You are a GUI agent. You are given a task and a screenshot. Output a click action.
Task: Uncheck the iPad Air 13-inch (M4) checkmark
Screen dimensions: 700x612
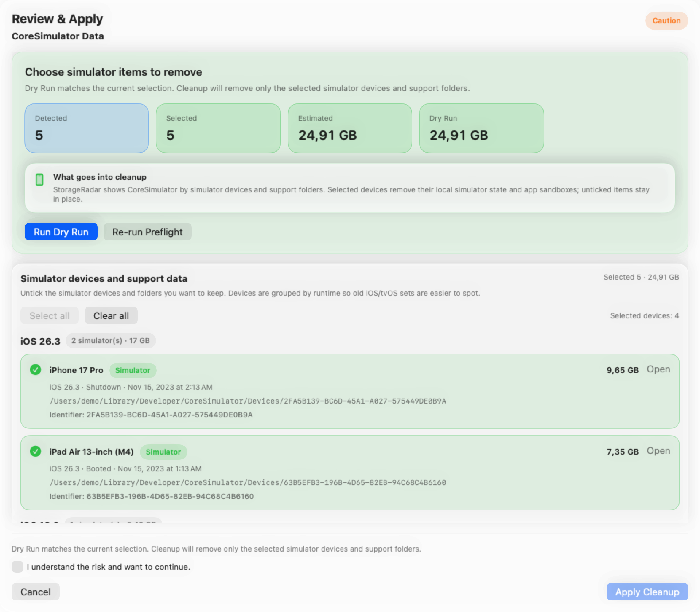pos(35,451)
